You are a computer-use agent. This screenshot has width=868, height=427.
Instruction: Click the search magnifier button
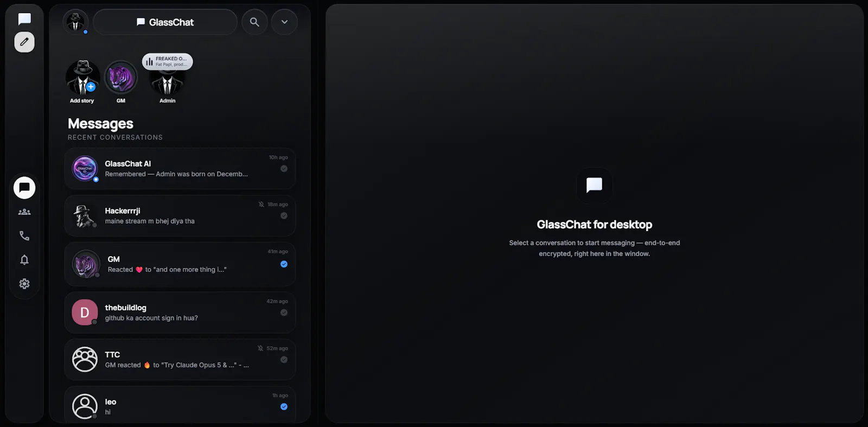point(254,22)
